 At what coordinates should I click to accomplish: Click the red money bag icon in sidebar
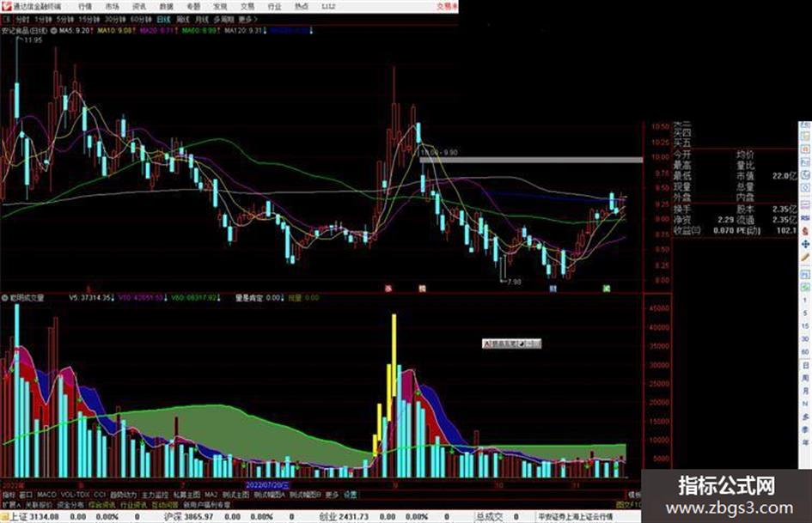(805, 230)
